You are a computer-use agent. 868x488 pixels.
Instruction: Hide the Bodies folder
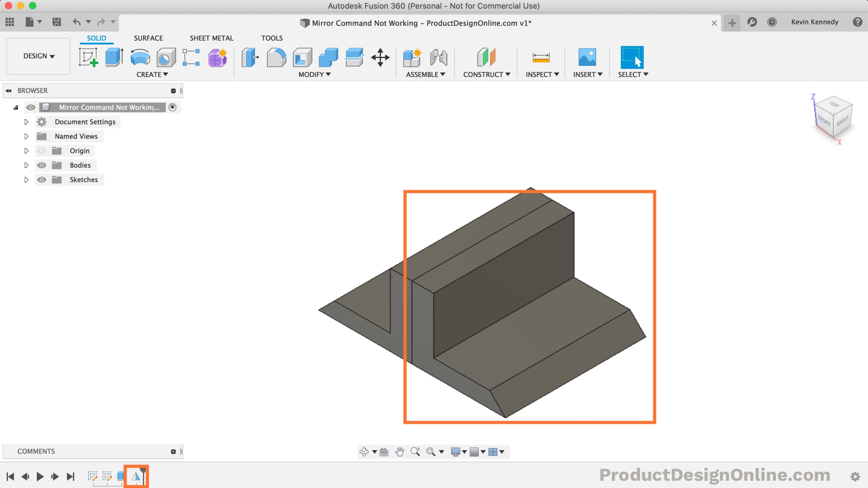click(x=41, y=165)
